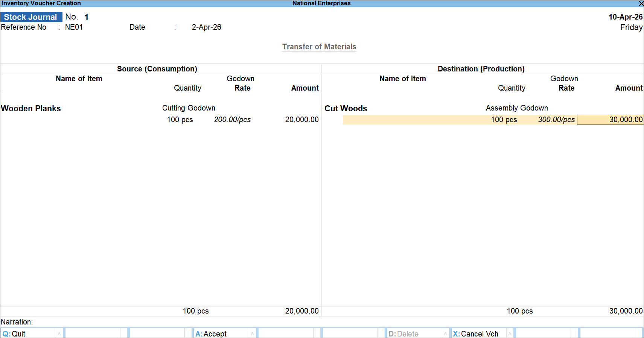Click the Cutting Godown entry
644x338 pixels.
tap(189, 108)
